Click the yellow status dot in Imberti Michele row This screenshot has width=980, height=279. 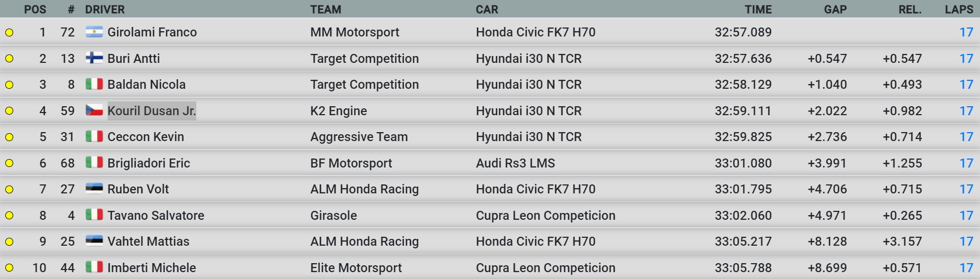coord(9,268)
